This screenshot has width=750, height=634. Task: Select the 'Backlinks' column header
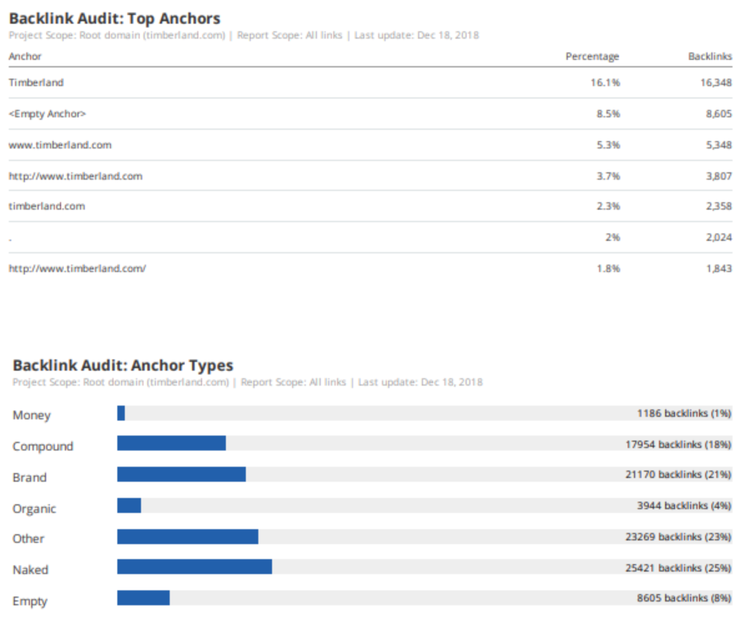710,56
